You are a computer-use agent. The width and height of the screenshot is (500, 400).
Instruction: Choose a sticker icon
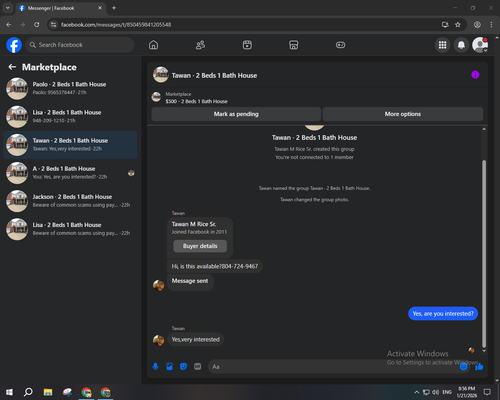coord(183,367)
